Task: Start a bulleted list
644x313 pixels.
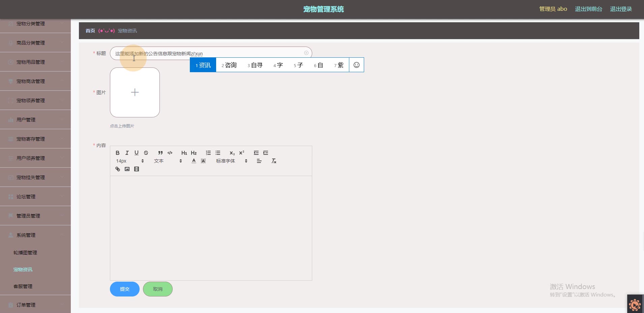Action: click(x=218, y=153)
